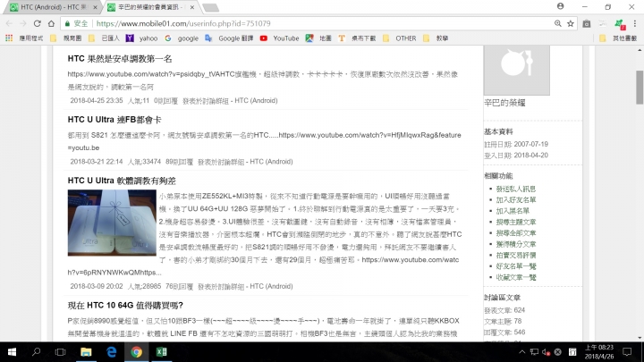Click 加入黑名單 link

pyautogui.click(x=513, y=211)
